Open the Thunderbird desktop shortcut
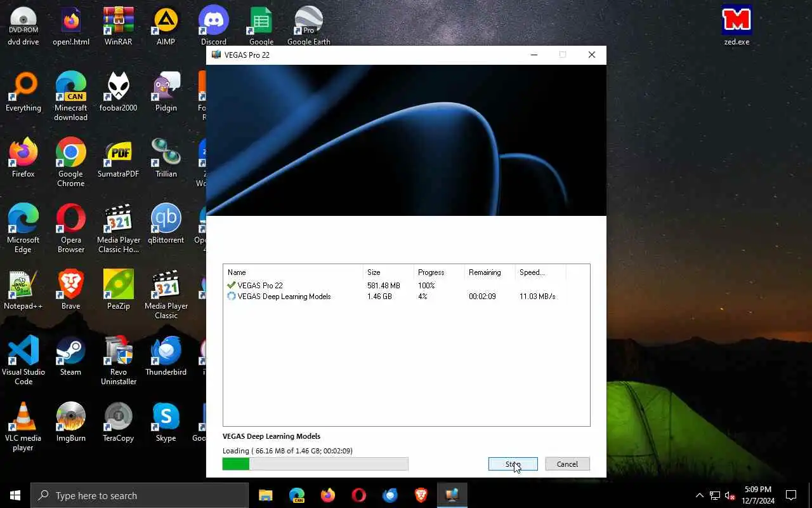Viewport: 812px width, 508px height. click(x=166, y=356)
